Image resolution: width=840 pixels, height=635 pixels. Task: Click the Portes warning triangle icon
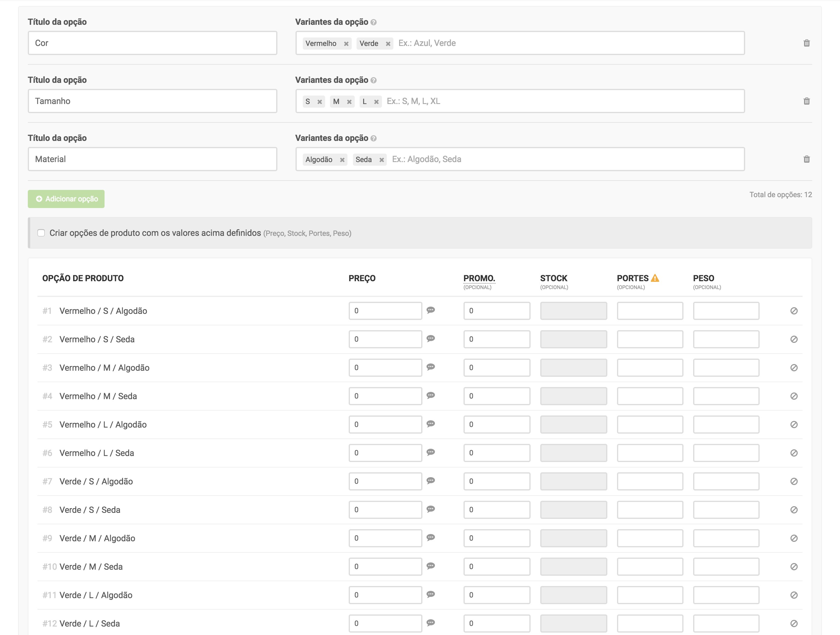pyautogui.click(x=655, y=278)
